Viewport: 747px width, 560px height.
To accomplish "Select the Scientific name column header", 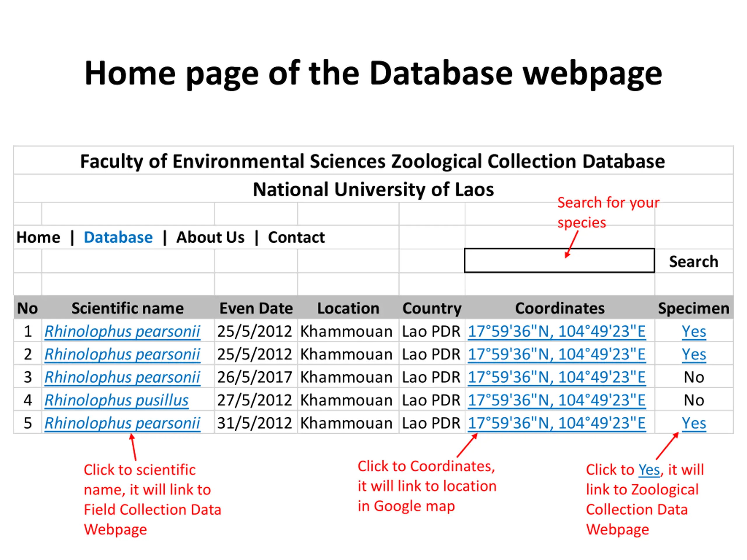I will click(128, 308).
